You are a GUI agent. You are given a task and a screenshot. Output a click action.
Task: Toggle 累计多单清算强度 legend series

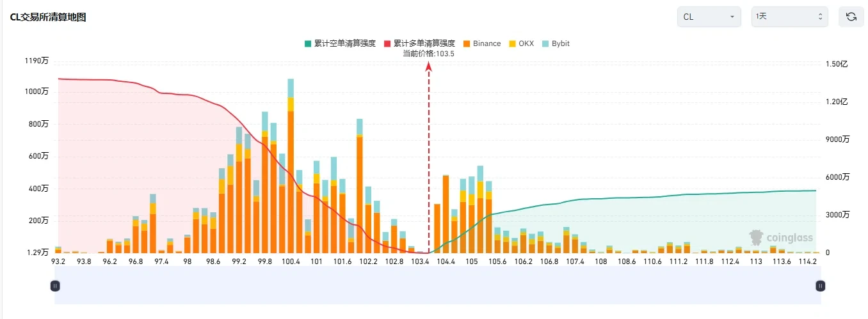419,43
